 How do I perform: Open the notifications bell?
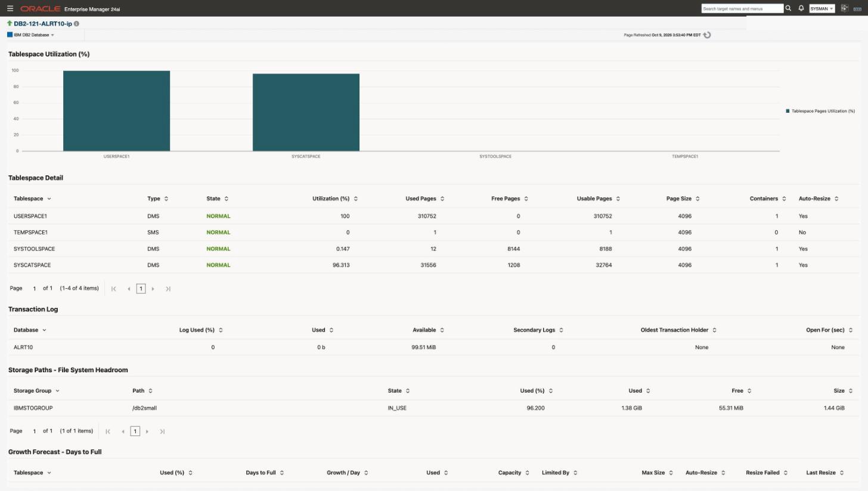[x=801, y=8]
